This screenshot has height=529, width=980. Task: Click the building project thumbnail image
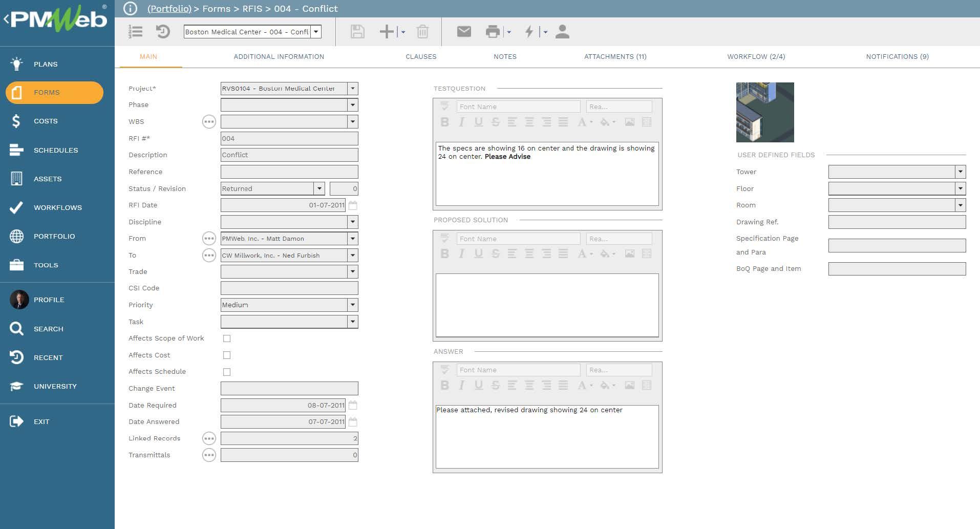[765, 112]
